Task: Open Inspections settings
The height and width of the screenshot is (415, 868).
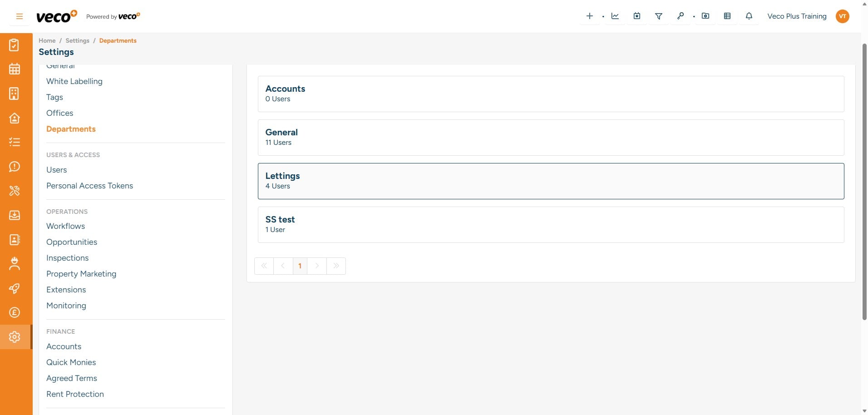Action: point(67,258)
